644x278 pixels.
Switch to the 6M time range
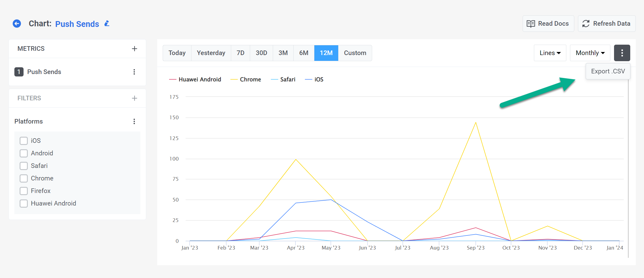coord(303,53)
